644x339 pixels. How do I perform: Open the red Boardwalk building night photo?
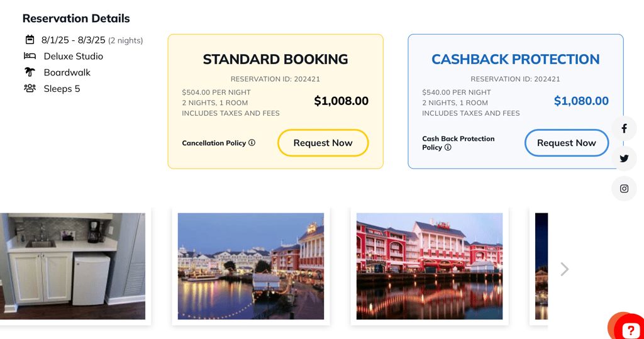pyautogui.click(x=429, y=266)
